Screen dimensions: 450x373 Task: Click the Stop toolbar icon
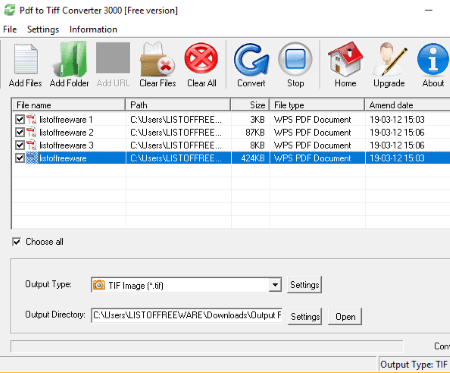tap(295, 59)
